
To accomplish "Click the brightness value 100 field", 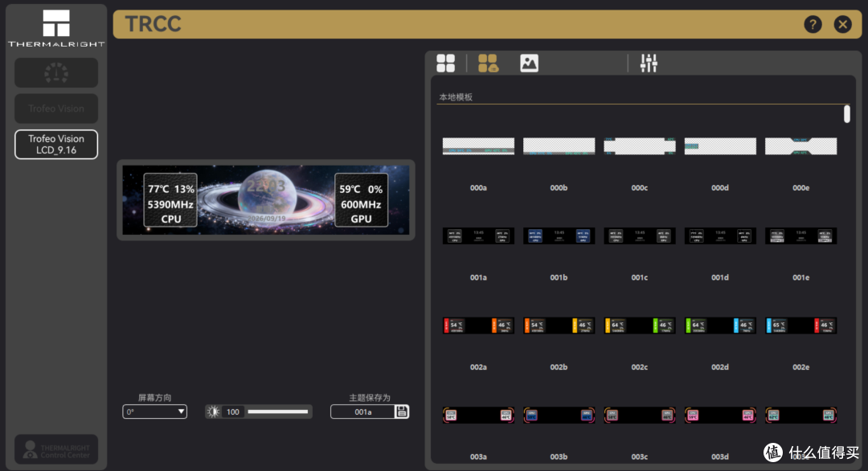I will point(233,412).
